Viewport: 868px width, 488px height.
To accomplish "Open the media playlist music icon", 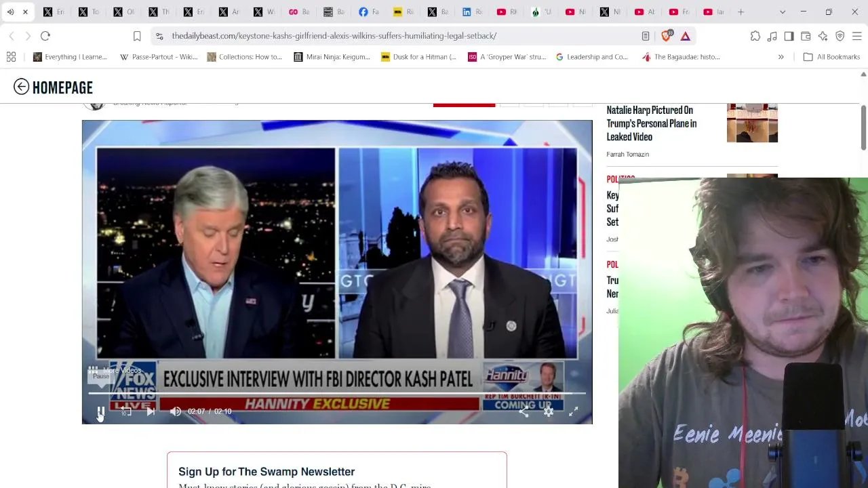I will 772,36.
